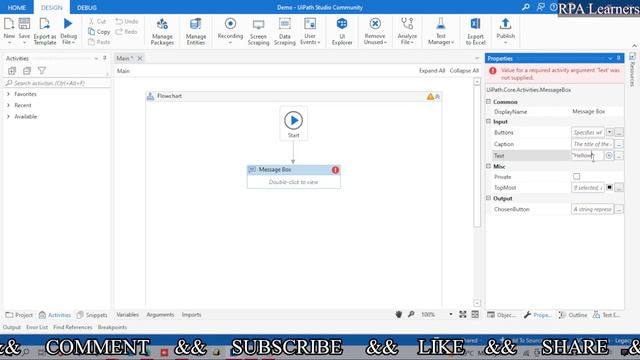Collapse the Common property group

pos(489,102)
